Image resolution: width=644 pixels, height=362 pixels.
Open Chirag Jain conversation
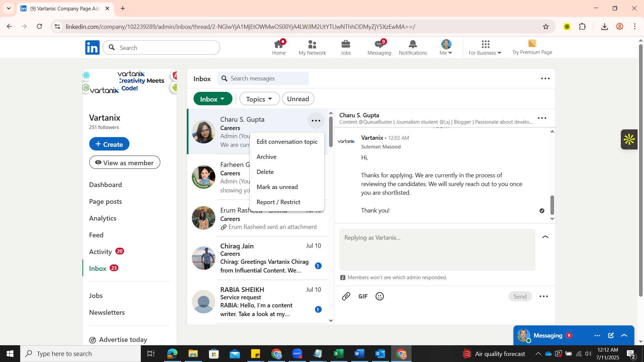click(x=258, y=258)
